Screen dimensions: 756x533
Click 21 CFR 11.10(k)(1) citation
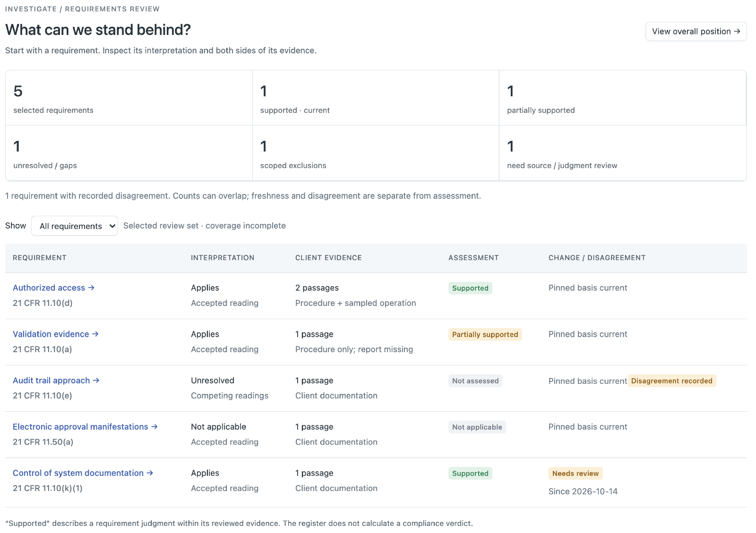[x=48, y=488]
